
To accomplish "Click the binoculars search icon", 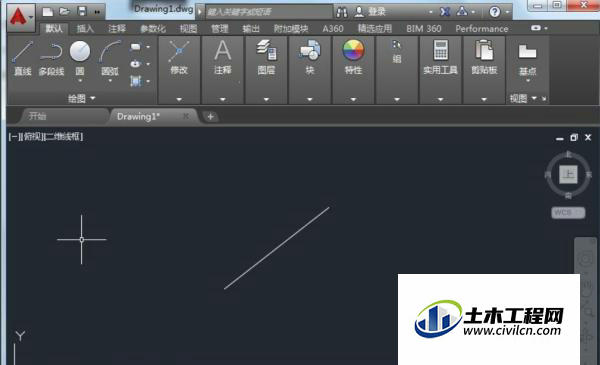I will tap(342, 12).
